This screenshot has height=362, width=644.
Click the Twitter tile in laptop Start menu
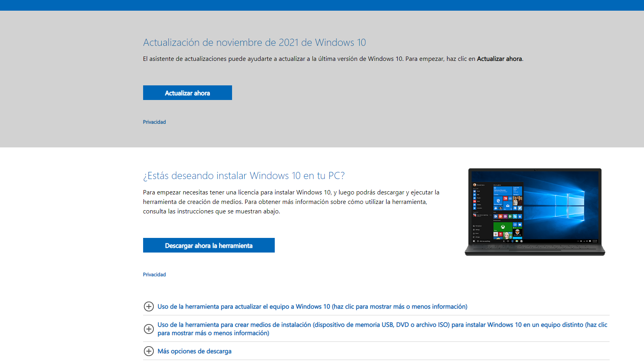point(520,208)
